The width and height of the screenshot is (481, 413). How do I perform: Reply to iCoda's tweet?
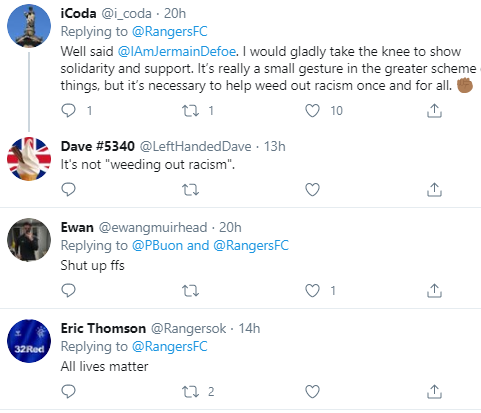tap(69, 110)
